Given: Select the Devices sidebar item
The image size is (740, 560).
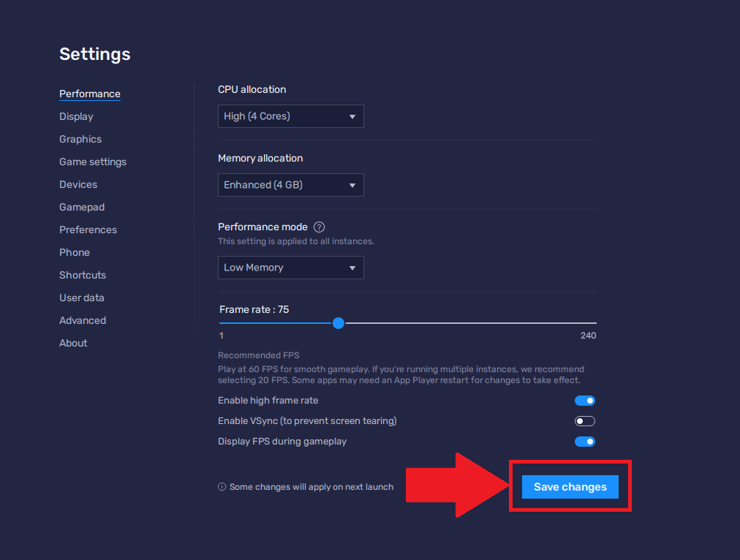Looking at the screenshot, I should point(78,184).
